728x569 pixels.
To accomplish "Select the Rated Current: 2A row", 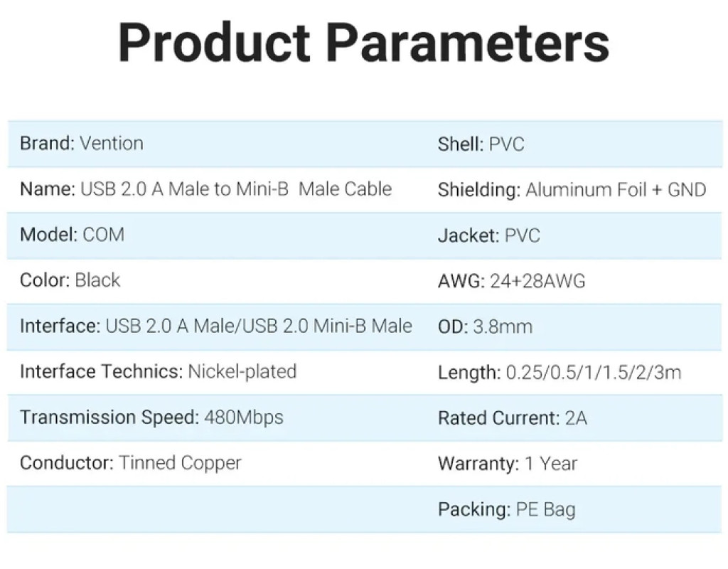I will coord(512,418).
